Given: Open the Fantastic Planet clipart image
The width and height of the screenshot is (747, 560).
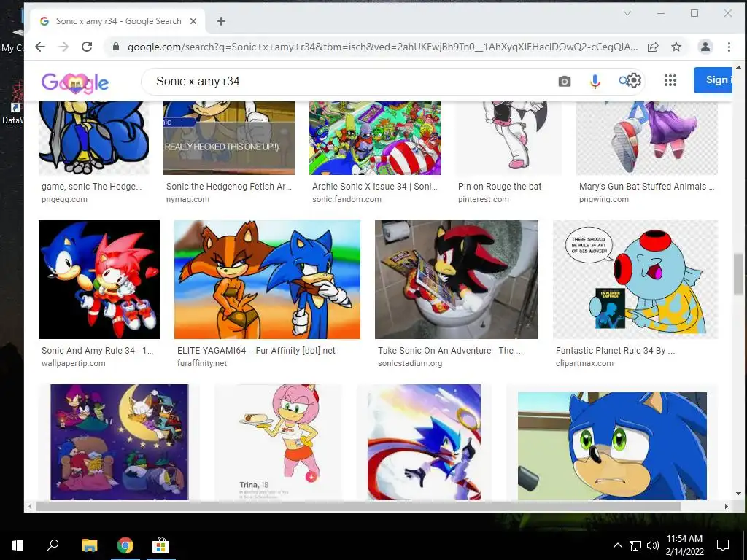Looking at the screenshot, I should coord(635,279).
